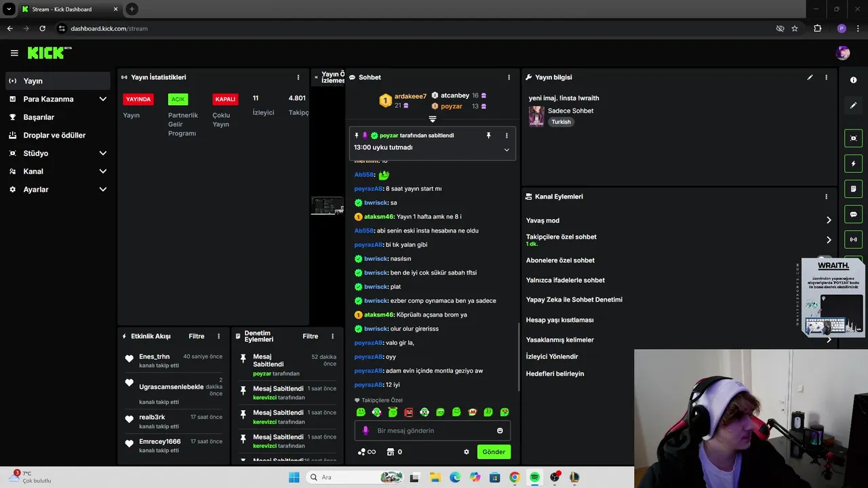Open the Filtre dropdown in Denetim Eylemleri
The width and height of the screenshot is (868, 488).
pos(311,336)
